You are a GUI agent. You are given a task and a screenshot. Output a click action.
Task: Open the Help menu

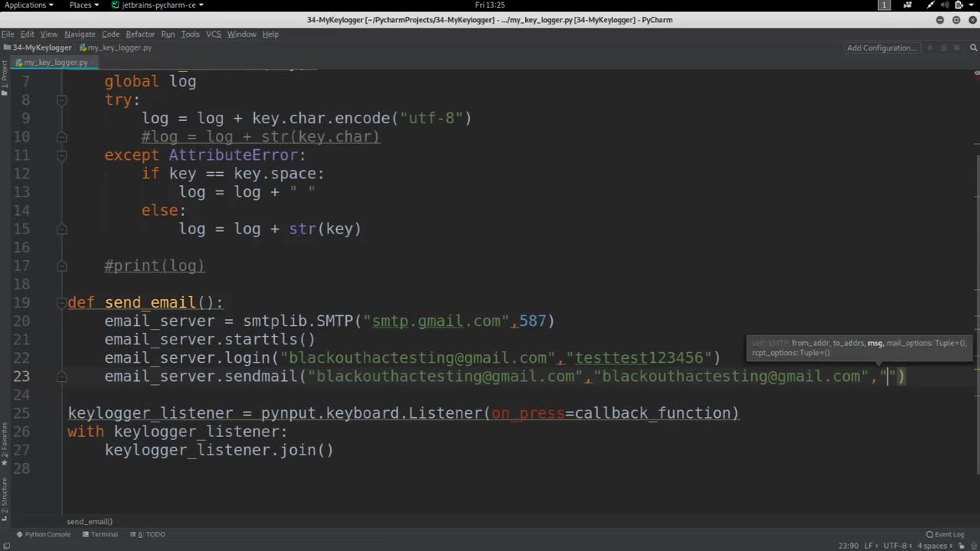coord(270,34)
